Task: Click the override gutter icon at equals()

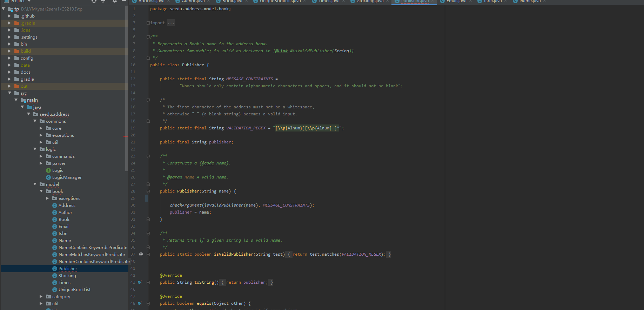Action: point(140,303)
